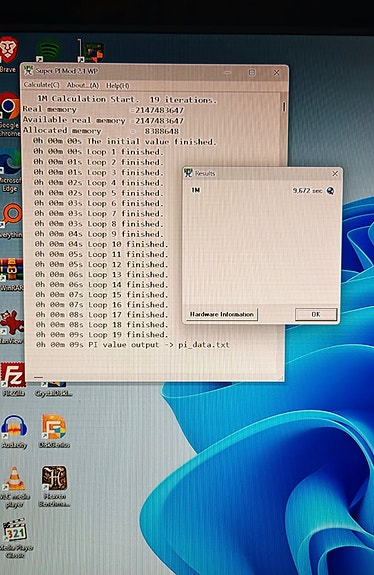Viewport: 374px width, 575px height.
Task: Click the Hardware Information button
Action: pos(222,314)
